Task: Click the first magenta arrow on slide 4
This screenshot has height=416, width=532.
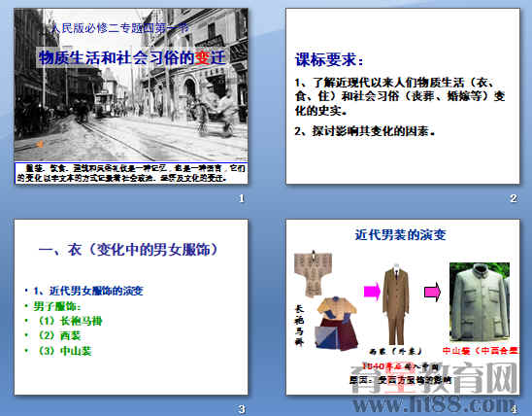Action: [x=372, y=292]
